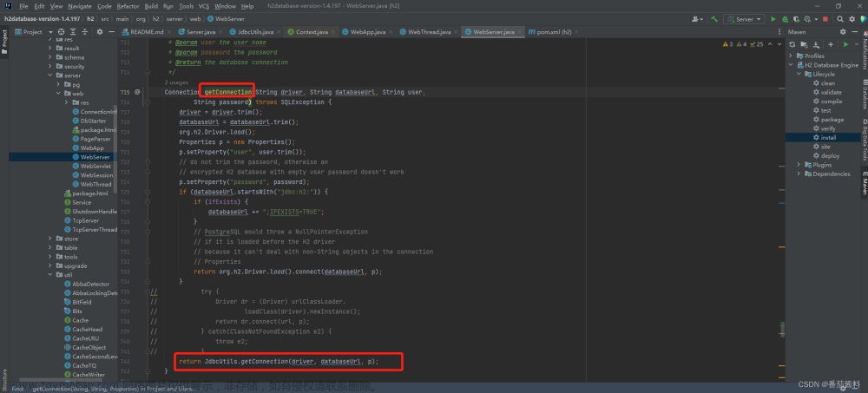
Task: Open the Refactor menu
Action: coord(128,6)
